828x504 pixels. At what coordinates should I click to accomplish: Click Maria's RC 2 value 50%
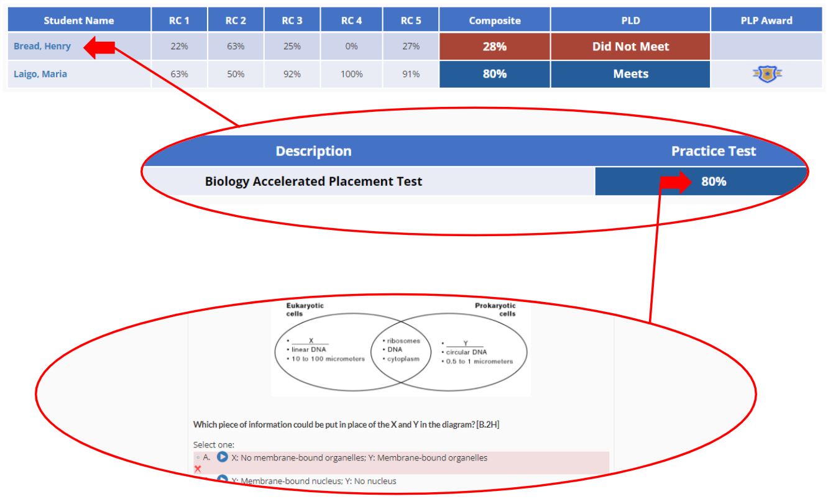(236, 74)
